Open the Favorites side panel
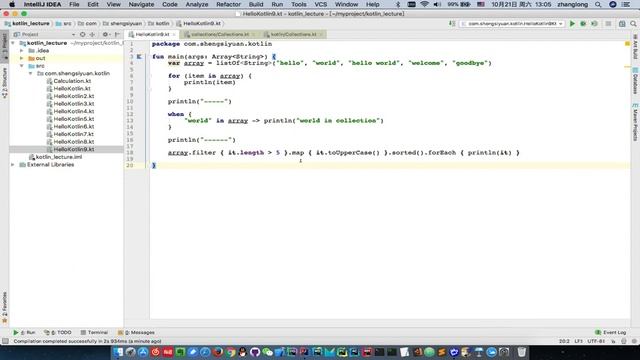Viewport: 640px width, 360px height. coord(4,307)
